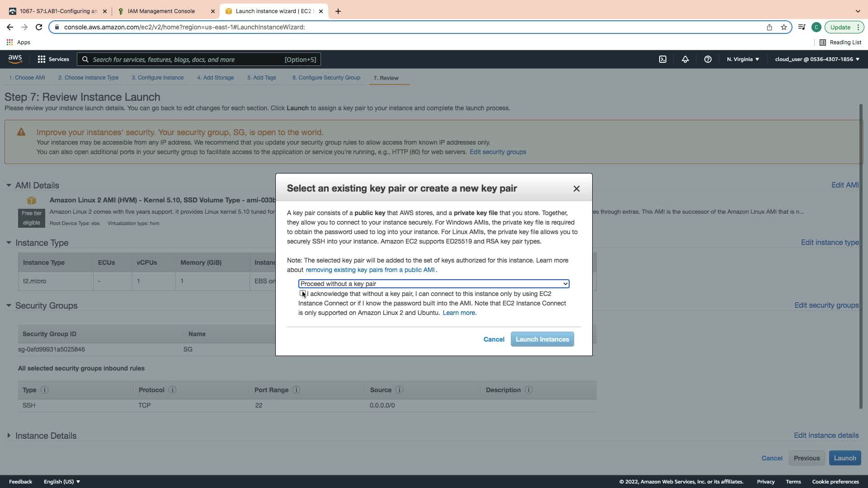Image resolution: width=868 pixels, height=488 pixels.
Task: Click Launch Instances button
Action: 542,339
